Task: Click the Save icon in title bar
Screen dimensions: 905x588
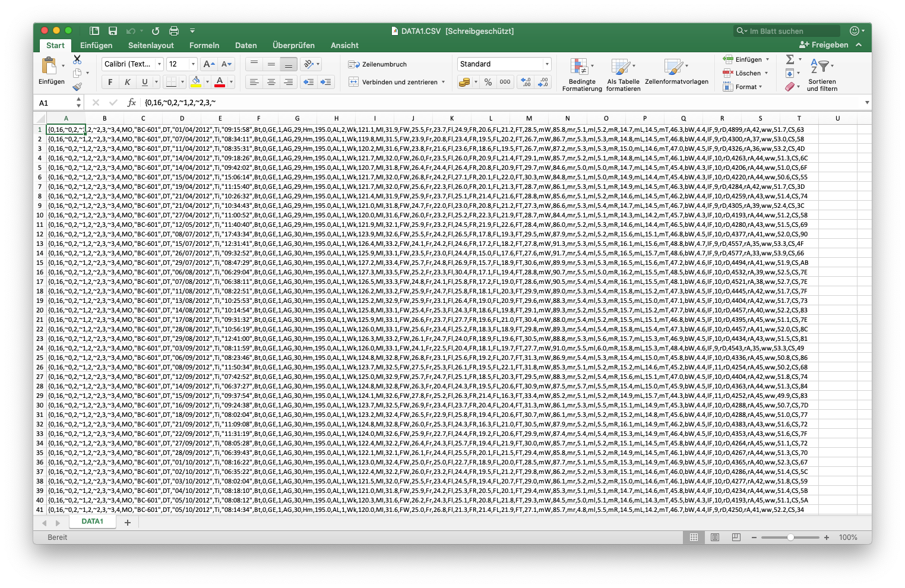Action: pos(113,31)
